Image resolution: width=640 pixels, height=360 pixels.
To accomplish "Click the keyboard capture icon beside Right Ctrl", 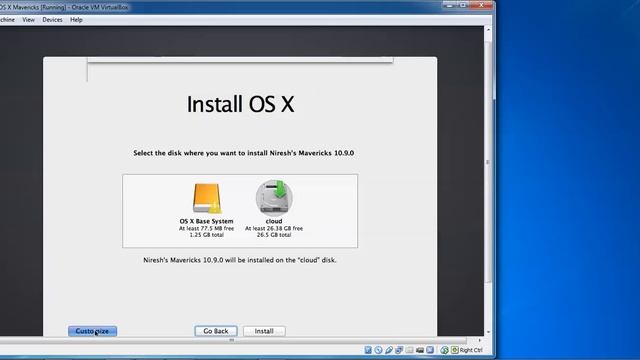I will tap(455, 350).
